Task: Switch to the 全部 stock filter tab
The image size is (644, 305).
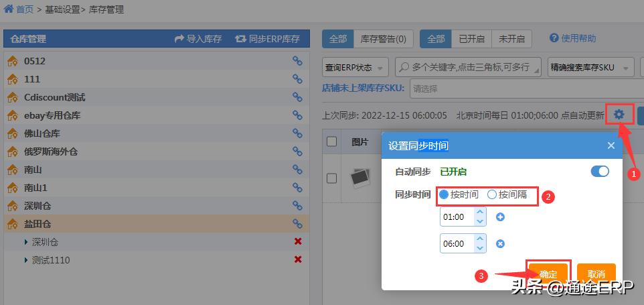Action: pos(338,39)
